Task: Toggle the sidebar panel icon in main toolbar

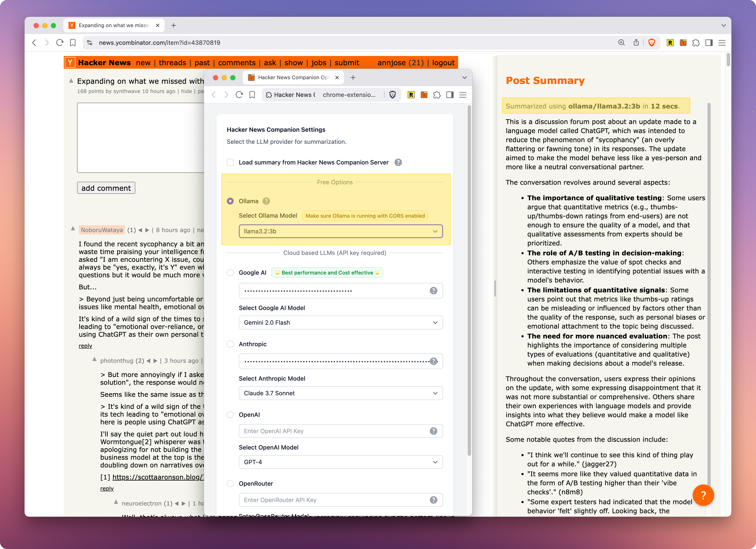Action: click(x=709, y=43)
